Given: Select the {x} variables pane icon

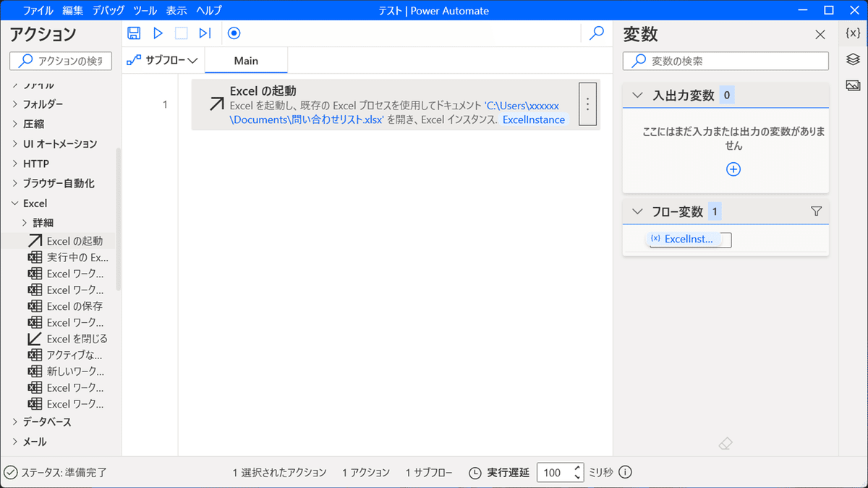Looking at the screenshot, I should pos(853,33).
